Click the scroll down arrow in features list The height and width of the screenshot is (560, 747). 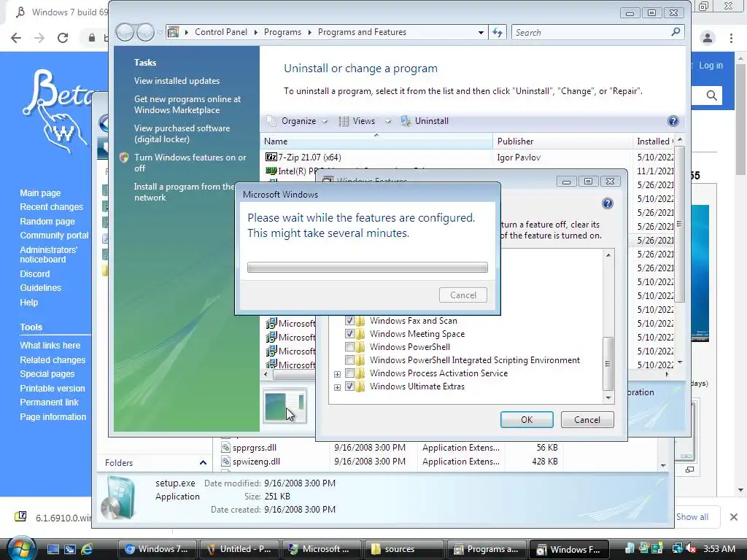click(608, 397)
